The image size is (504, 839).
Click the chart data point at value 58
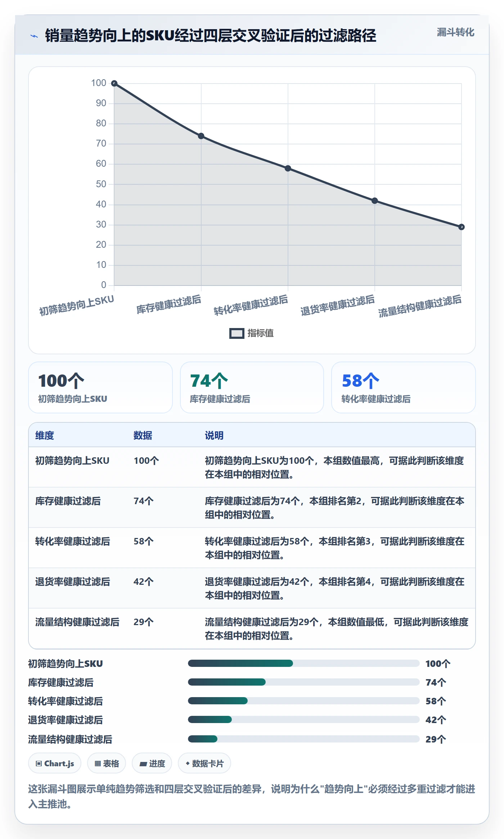288,169
